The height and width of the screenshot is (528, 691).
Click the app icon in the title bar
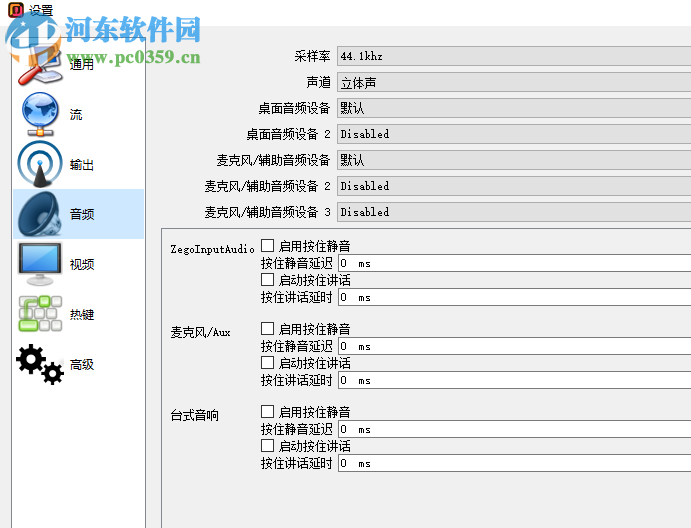point(16,9)
